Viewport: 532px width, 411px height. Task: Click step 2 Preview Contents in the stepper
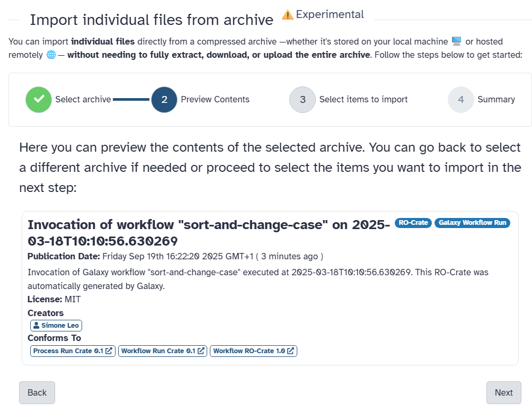[x=164, y=99]
